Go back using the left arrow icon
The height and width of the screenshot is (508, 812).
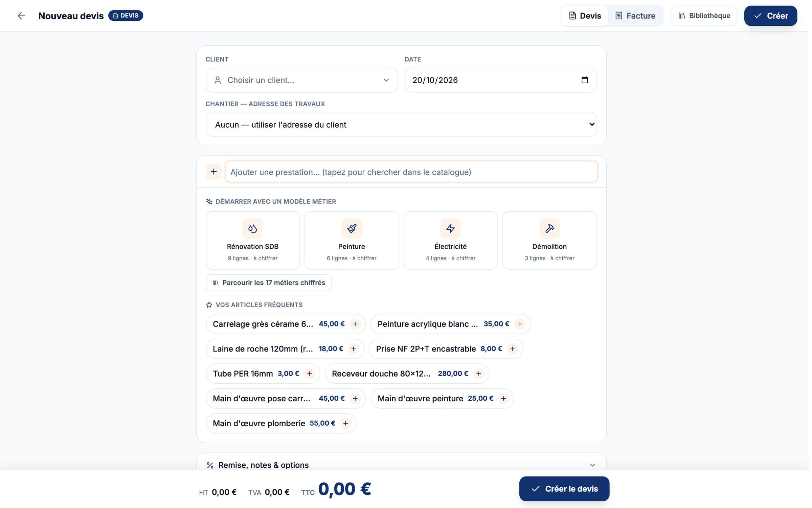(21, 16)
